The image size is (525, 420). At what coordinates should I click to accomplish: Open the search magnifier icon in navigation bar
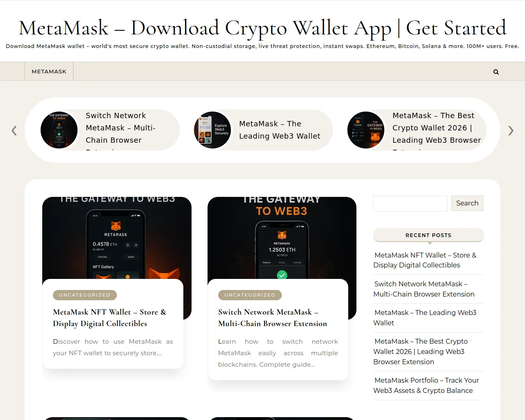click(x=496, y=72)
